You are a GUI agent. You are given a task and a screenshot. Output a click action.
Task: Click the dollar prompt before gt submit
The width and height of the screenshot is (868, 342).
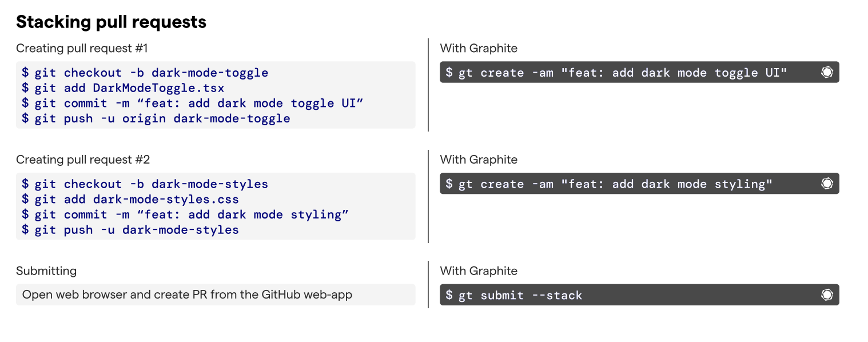pyautogui.click(x=449, y=295)
